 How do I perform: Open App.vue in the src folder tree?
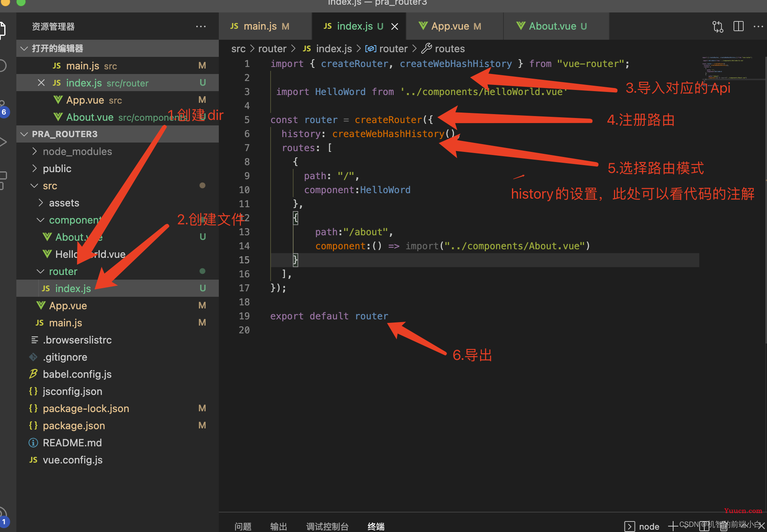(118, 306)
